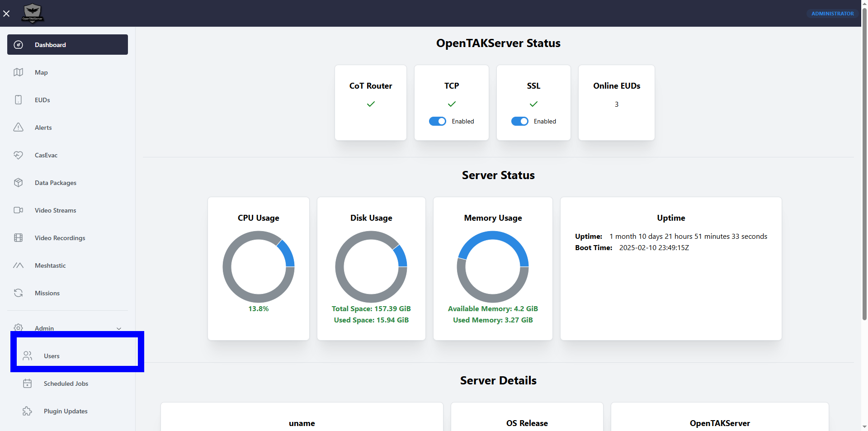Click the Users people icon
Image resolution: width=868 pixels, height=431 pixels.
pyautogui.click(x=28, y=356)
